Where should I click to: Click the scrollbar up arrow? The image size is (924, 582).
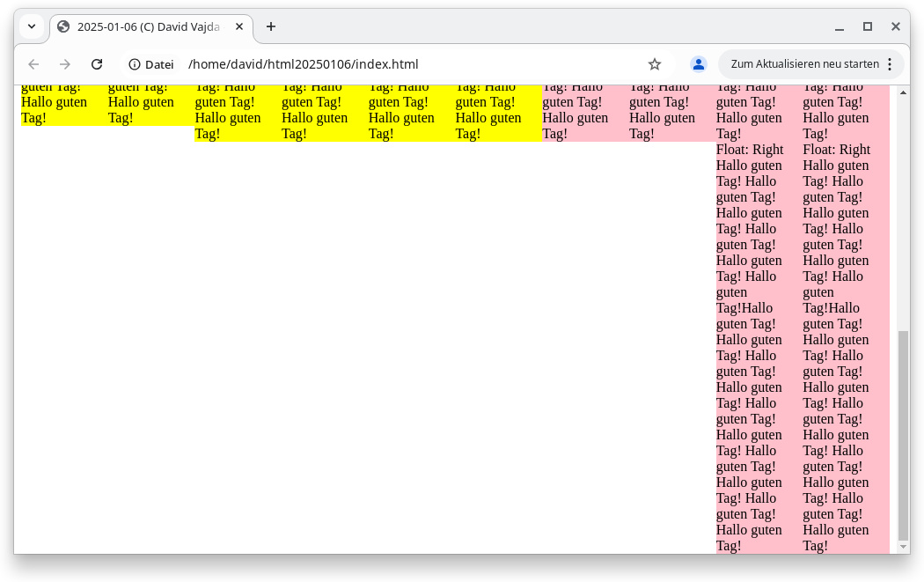tap(902, 92)
